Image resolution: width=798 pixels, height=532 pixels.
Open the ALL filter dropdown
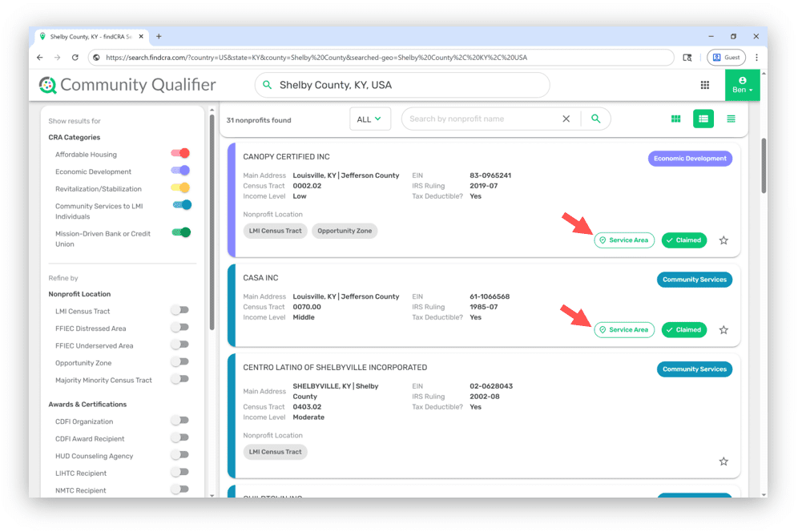point(370,119)
